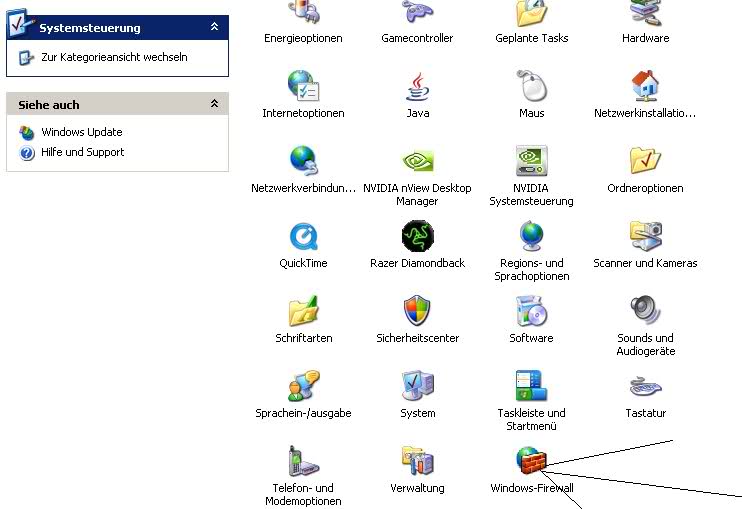Click the Siehe auch header title
Screen dimensions: 742x509
tap(49, 105)
